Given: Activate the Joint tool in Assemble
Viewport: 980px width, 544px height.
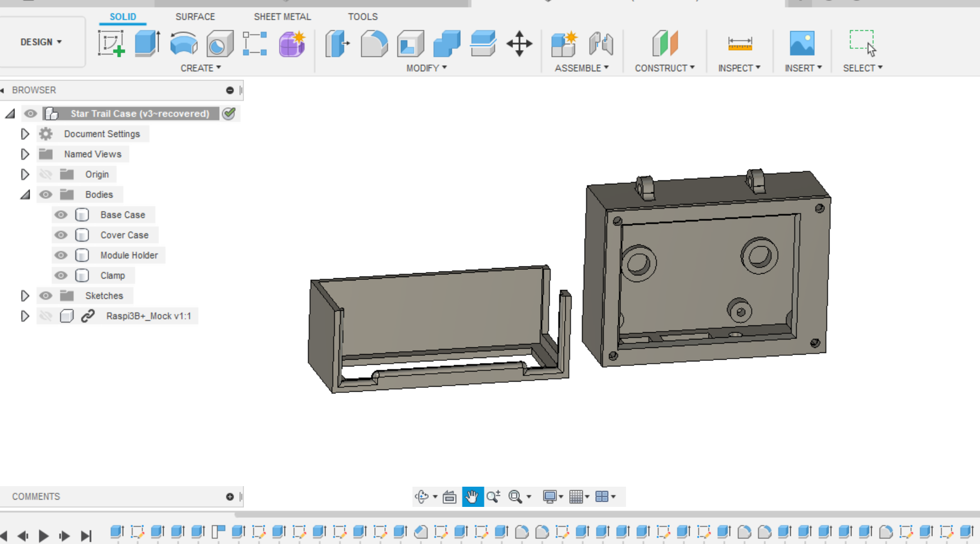Looking at the screenshot, I should [601, 44].
